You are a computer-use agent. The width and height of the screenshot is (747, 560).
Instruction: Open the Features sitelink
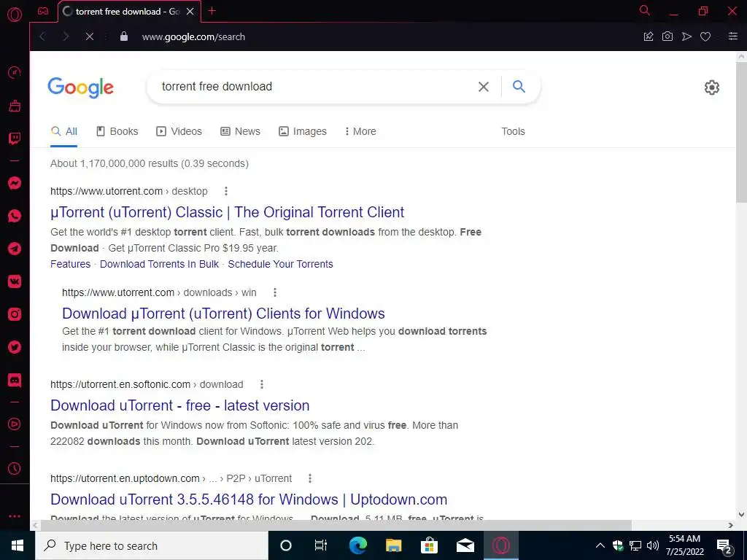(71, 264)
